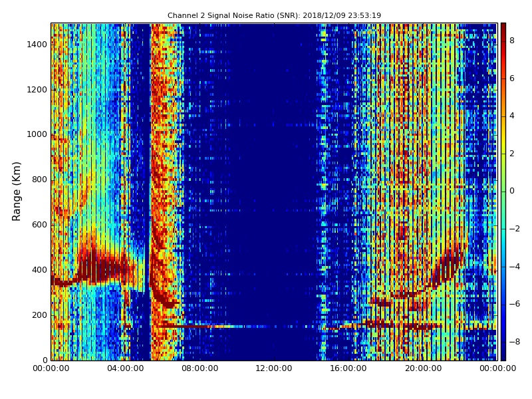Click the 08:00:00 time axis label

(200, 368)
